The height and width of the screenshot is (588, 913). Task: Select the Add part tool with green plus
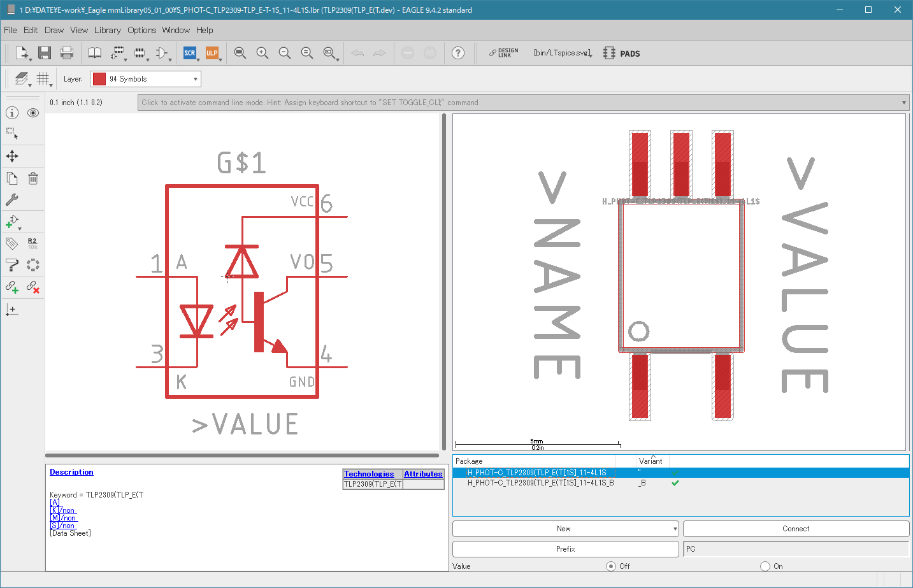12,222
